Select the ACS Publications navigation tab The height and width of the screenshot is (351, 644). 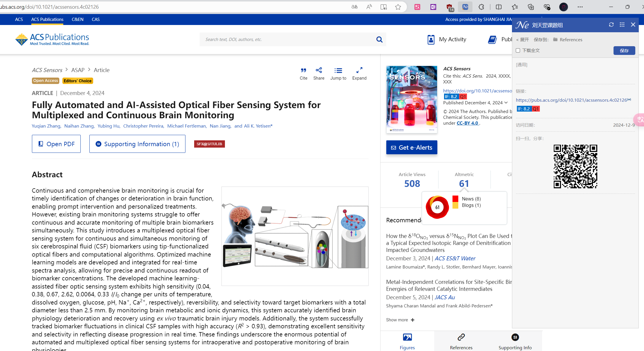pos(47,19)
